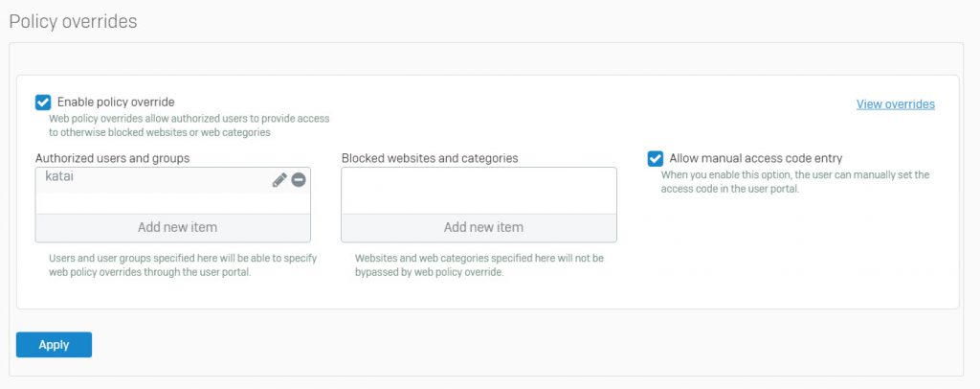
Task: Remove katai using the minus icon
Action: pyautogui.click(x=299, y=180)
